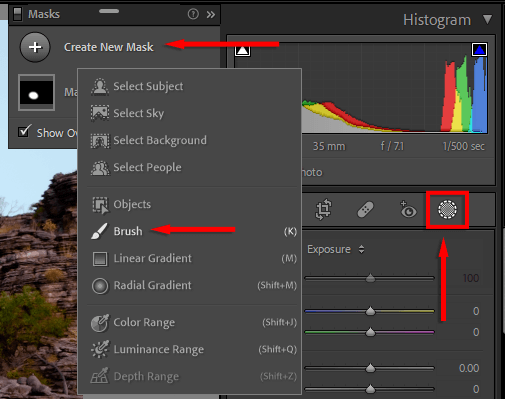Collapse the Histogram panel triangle
Viewport: 505px width, 399px height.
click(x=487, y=19)
